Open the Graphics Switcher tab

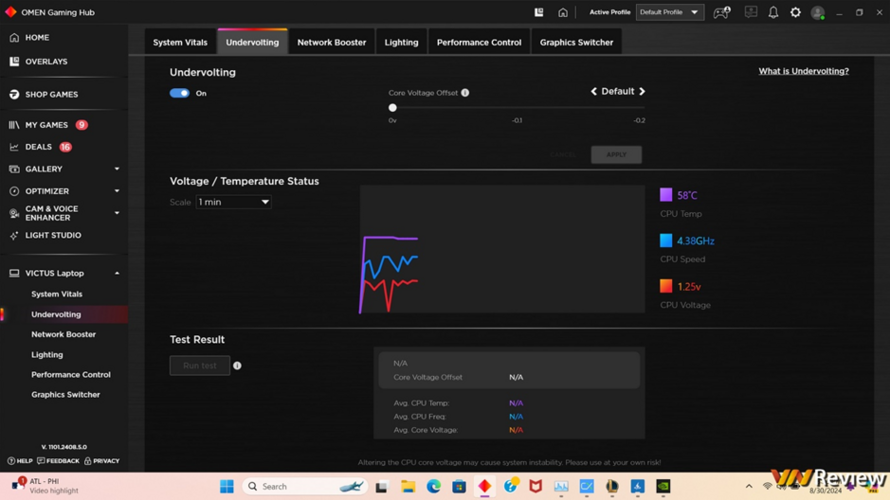pos(576,42)
